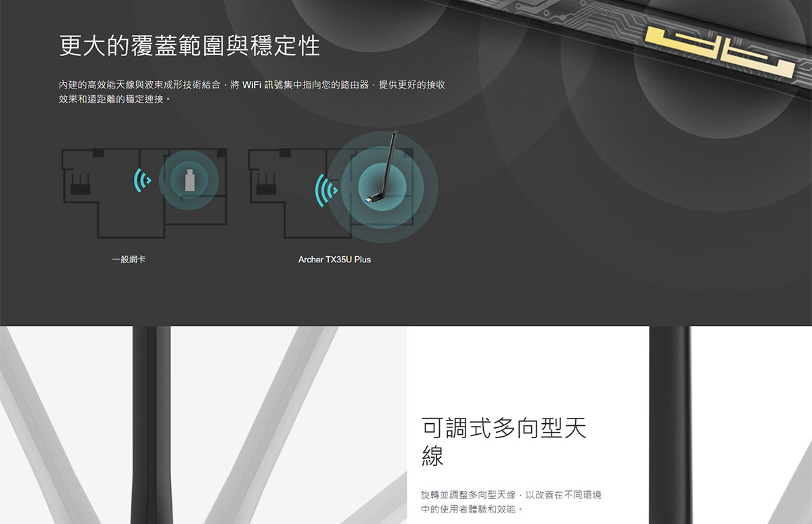812x524 pixels.
Task: Click the heading 更大的覆蓋範圍與穩定性
Action: click(189, 45)
